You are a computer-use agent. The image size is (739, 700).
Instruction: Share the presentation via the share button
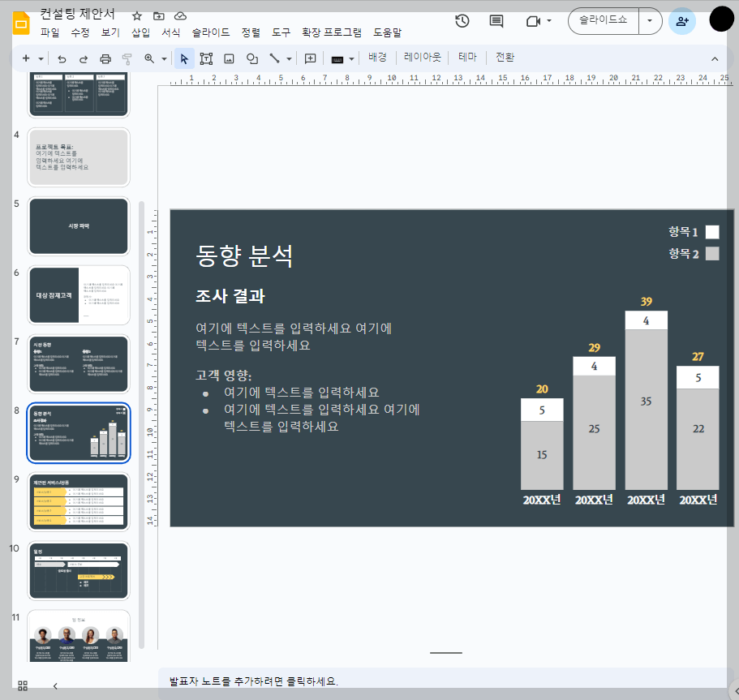click(681, 22)
